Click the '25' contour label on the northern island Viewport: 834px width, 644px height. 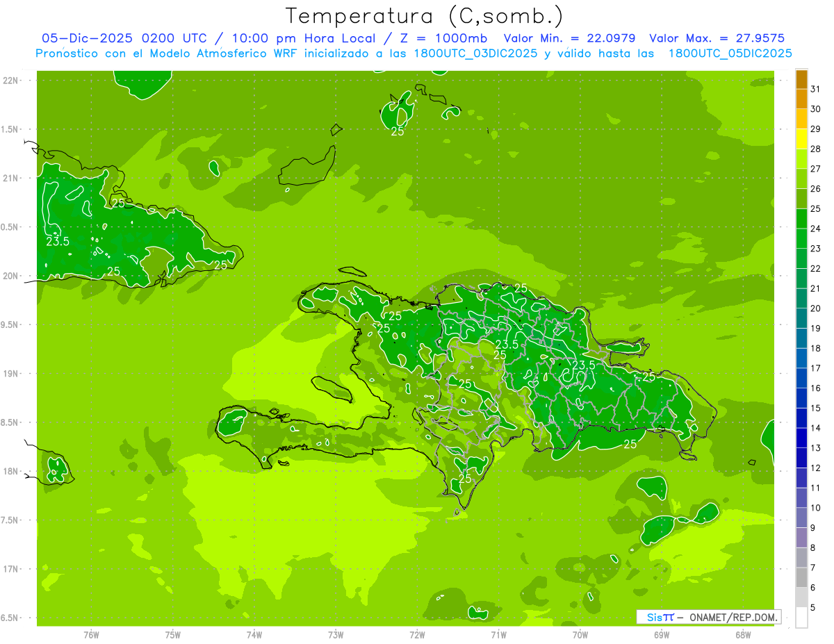[x=398, y=131]
